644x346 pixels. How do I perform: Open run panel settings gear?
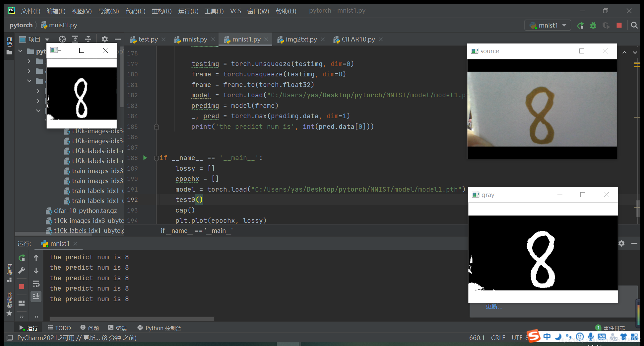621,243
